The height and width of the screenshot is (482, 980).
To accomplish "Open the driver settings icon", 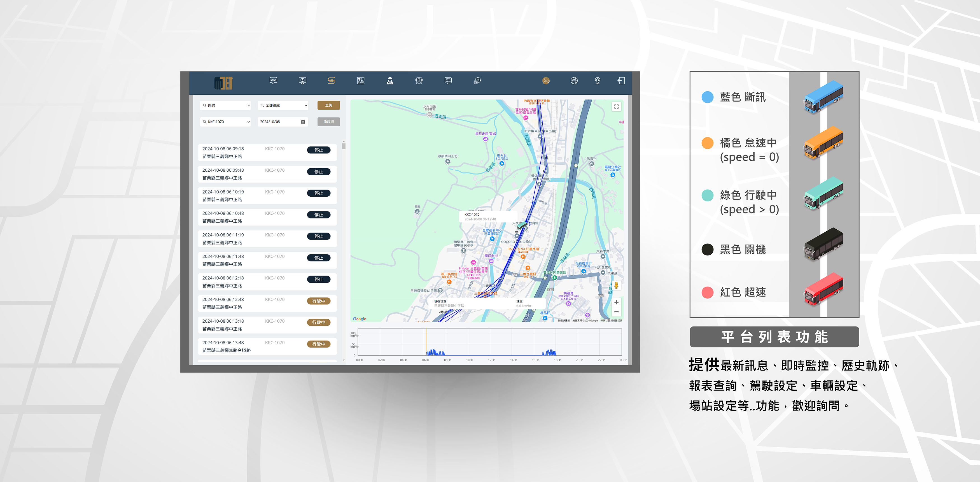I will pyautogui.click(x=390, y=81).
